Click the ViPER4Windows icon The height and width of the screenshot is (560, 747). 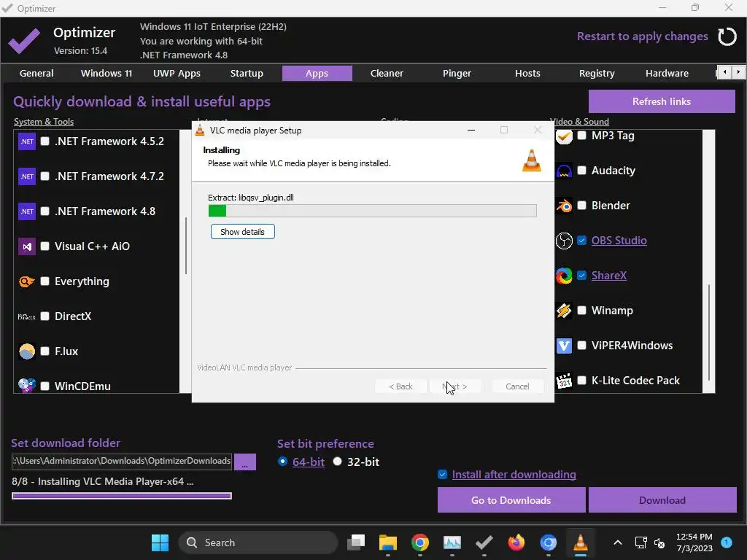564,346
